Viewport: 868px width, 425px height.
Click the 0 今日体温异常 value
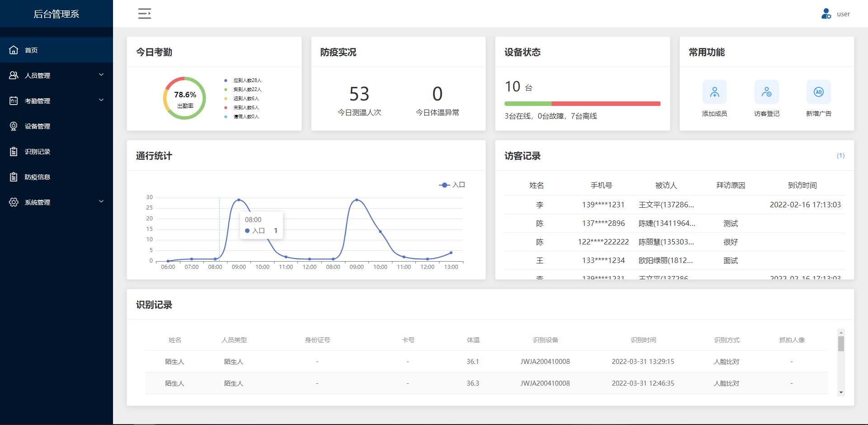coord(437,94)
